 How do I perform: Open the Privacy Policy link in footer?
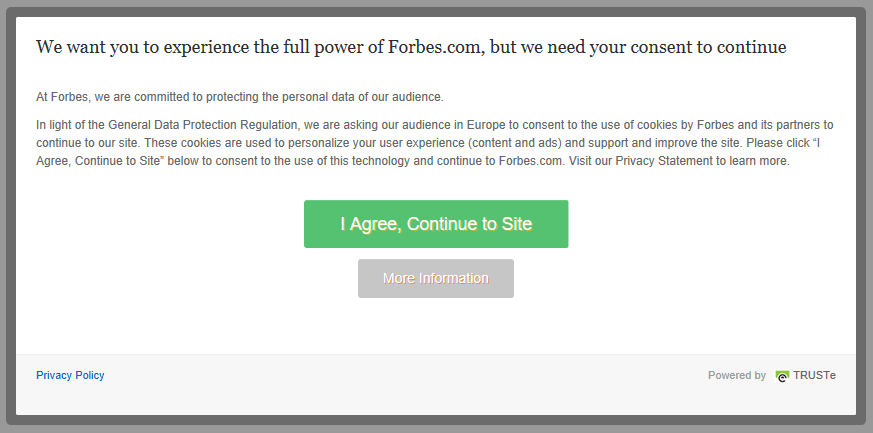pos(70,375)
